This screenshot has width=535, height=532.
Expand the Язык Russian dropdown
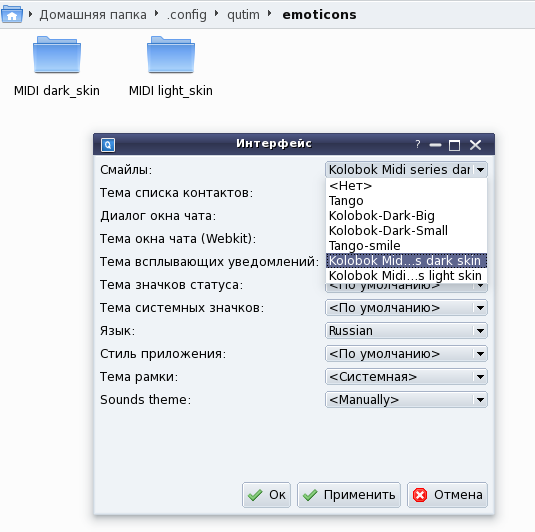point(406,331)
